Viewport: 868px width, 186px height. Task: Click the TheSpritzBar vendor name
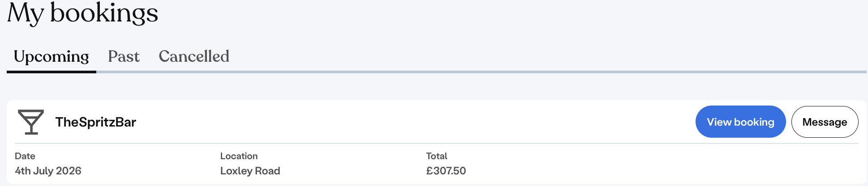pyautogui.click(x=96, y=122)
